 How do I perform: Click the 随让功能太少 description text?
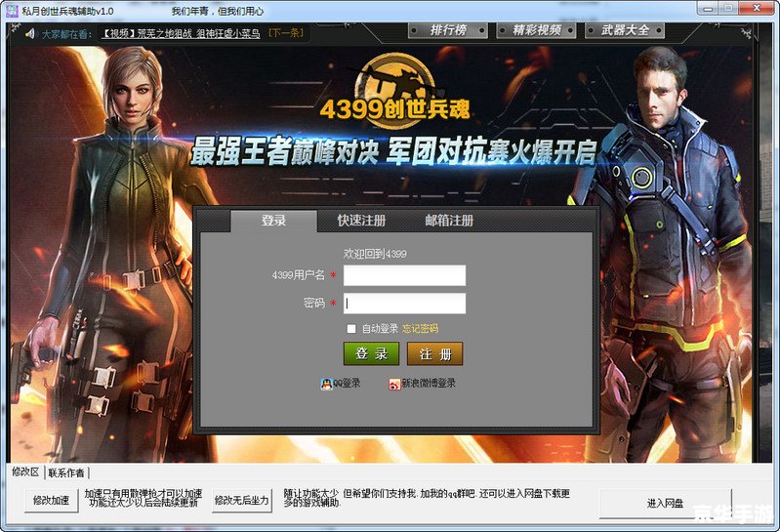(x=427, y=498)
